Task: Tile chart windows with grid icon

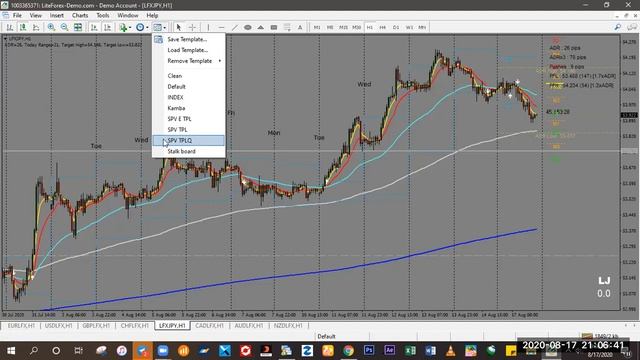Action: (x=78, y=27)
